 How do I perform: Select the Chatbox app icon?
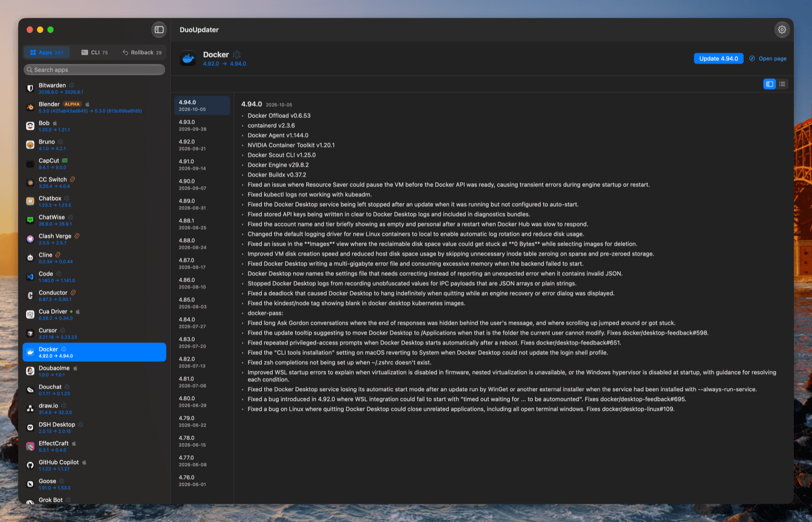tap(30, 201)
